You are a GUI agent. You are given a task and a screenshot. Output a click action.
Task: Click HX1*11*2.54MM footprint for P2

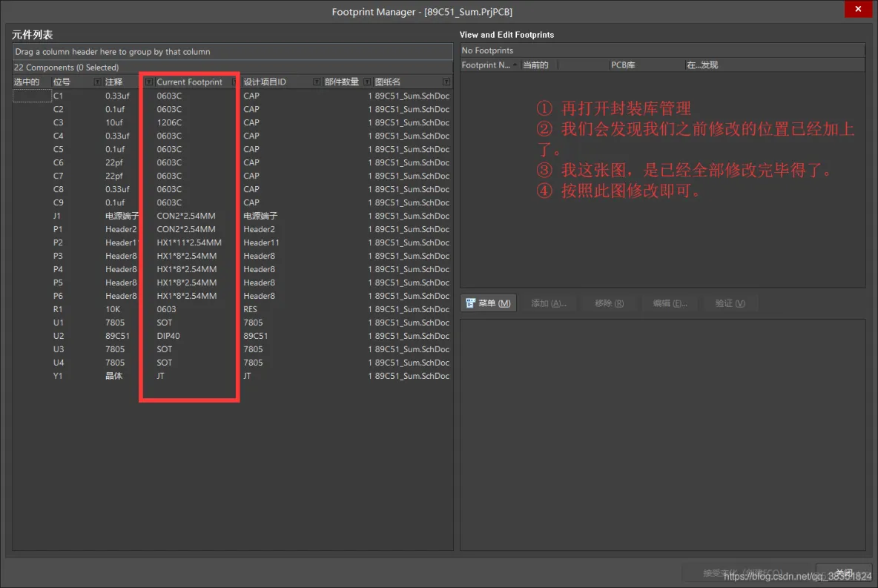(x=189, y=242)
